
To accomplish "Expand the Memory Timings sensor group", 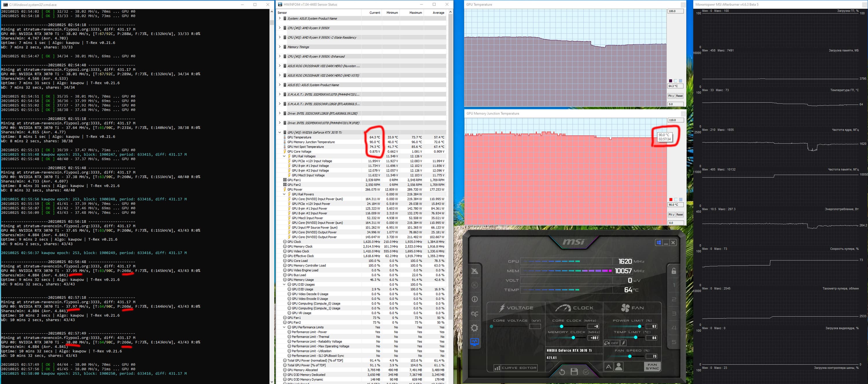I will (280, 47).
